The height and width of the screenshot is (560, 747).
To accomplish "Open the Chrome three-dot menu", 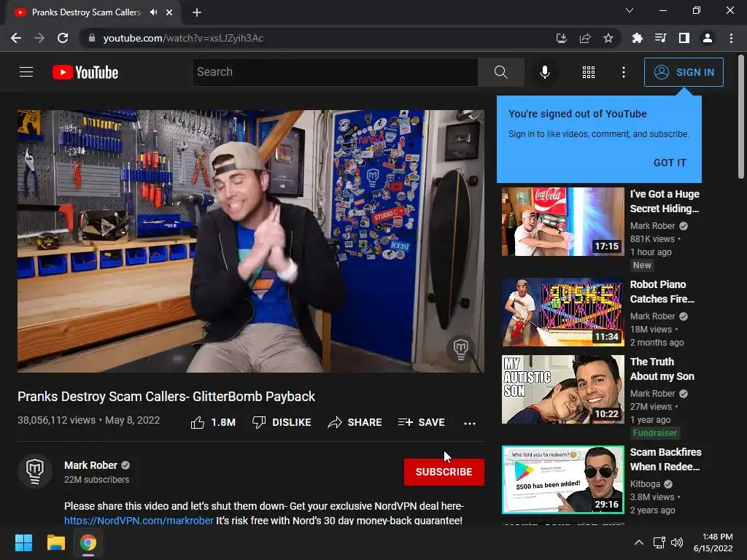I will [x=731, y=38].
